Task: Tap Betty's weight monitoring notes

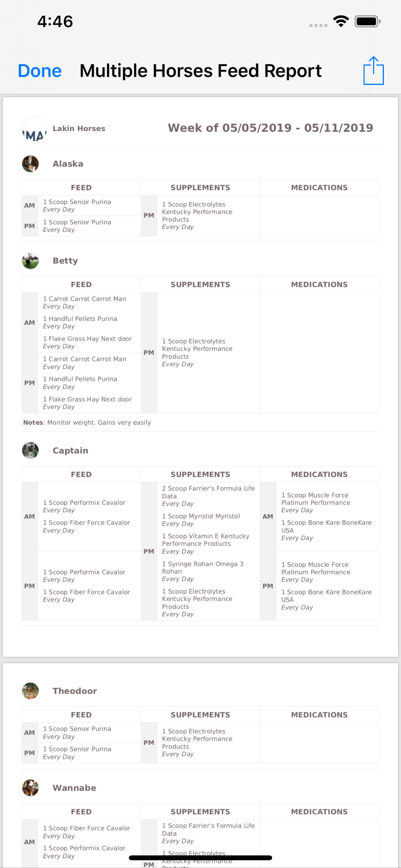Action: (87, 422)
